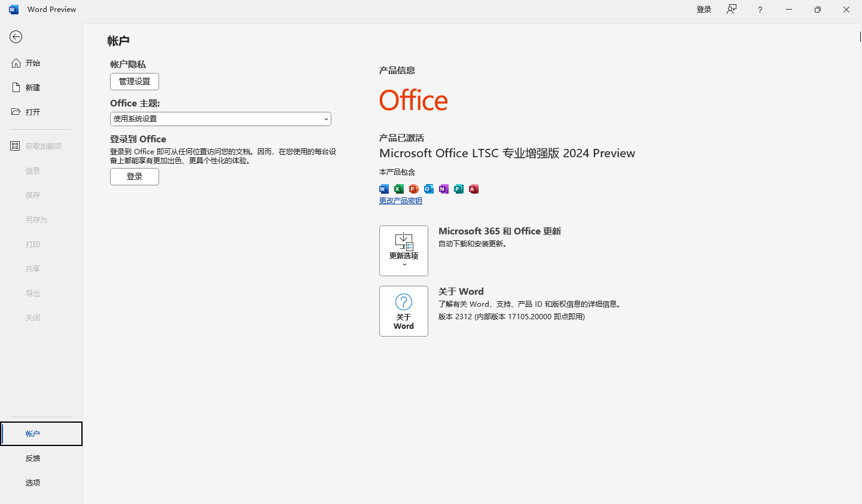This screenshot has height=504, width=862.
Task: Click the Excel icon in product list
Action: tap(399, 189)
